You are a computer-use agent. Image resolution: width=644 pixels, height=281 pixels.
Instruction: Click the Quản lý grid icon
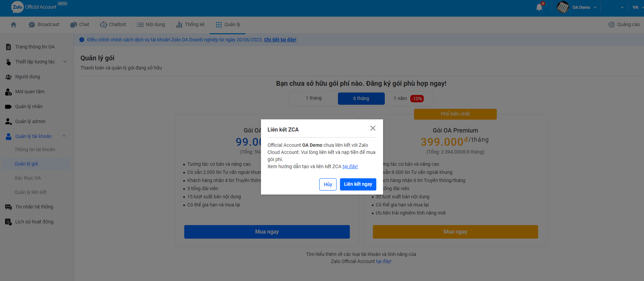pos(219,24)
